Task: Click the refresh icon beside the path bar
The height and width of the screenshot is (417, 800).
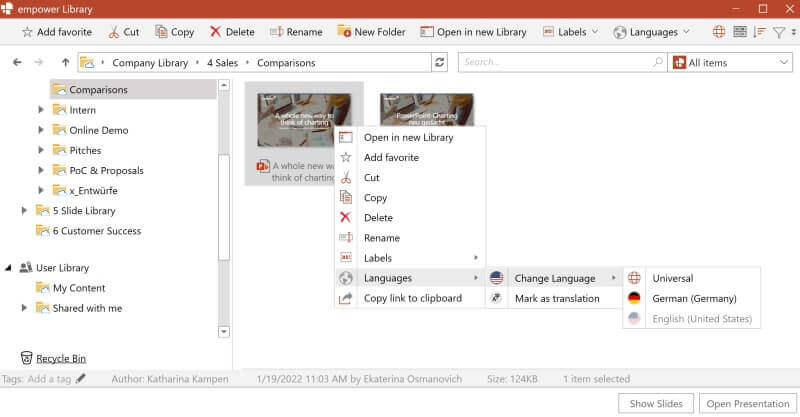Action: tap(440, 63)
